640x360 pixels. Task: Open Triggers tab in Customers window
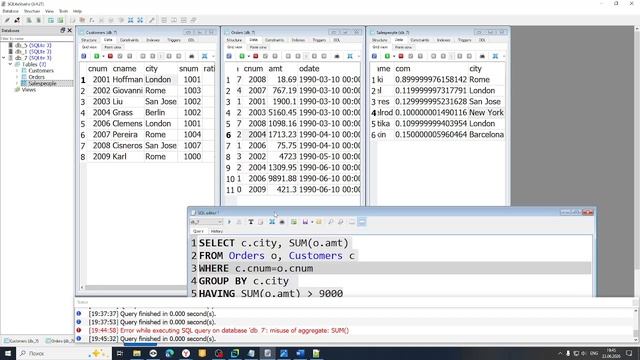(x=174, y=40)
